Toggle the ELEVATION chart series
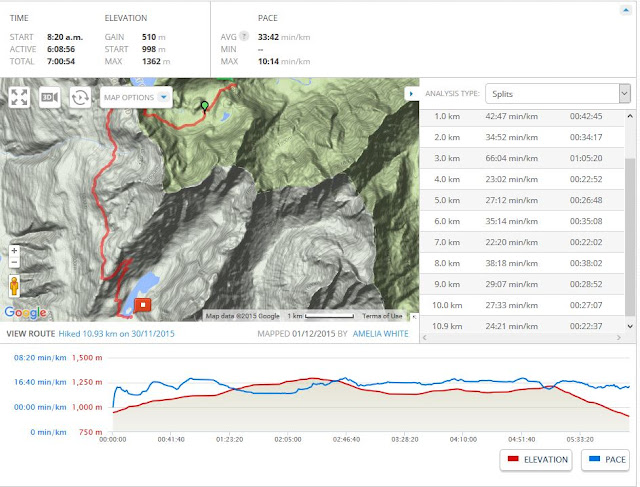Screen dimensions: 640x487 click(x=536, y=460)
